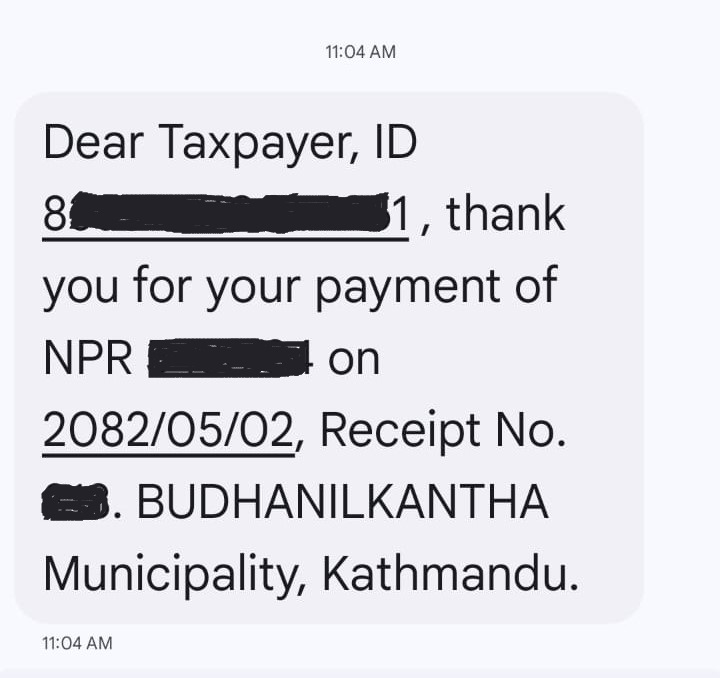Image resolution: width=720 pixels, height=678 pixels.
Task: Tap the underlined redacted taxpayer ID number
Action: [225, 214]
